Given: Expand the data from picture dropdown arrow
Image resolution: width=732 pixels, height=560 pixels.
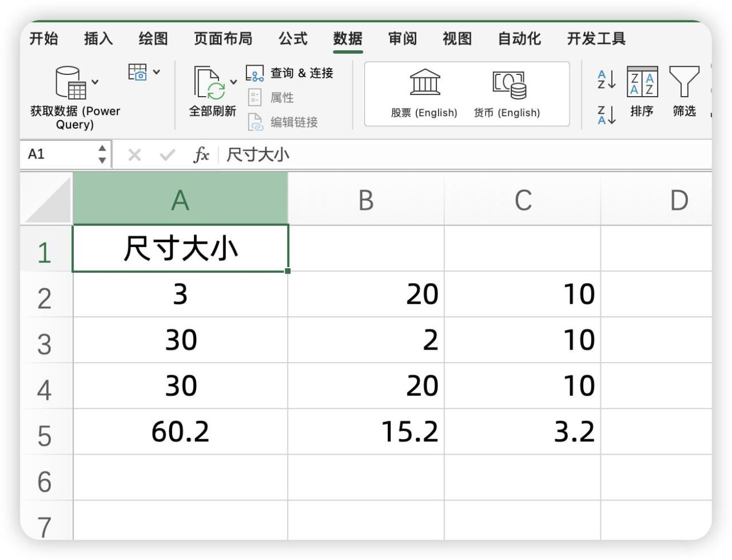Looking at the screenshot, I should [157, 72].
